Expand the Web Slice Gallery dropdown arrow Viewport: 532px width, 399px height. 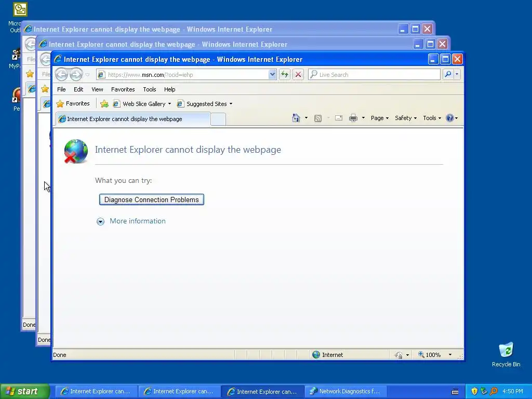click(169, 104)
